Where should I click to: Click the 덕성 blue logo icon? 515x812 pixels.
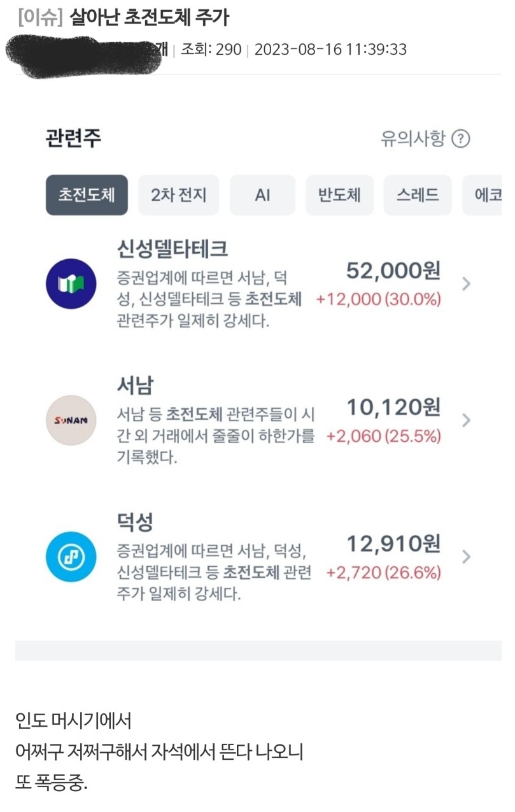[x=71, y=557]
